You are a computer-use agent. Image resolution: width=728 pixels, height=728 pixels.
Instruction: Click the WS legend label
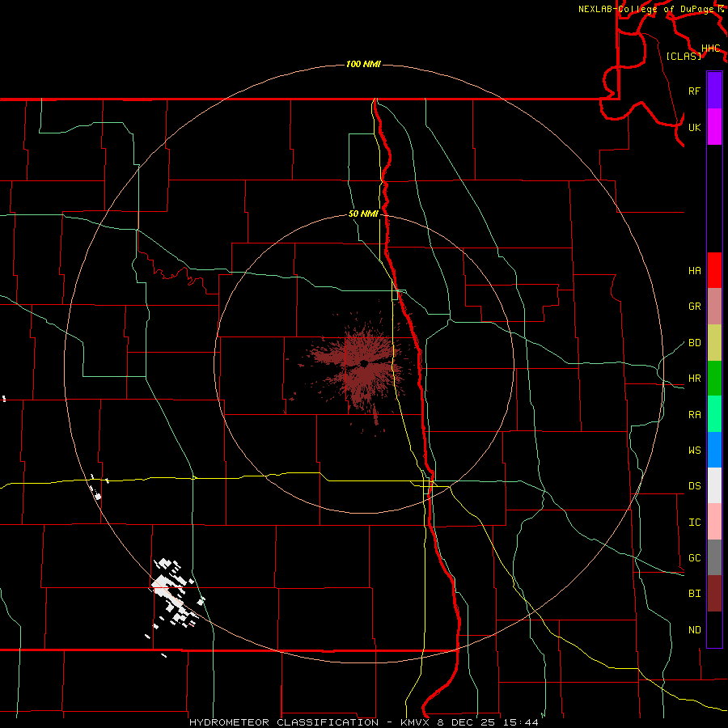coord(694,450)
